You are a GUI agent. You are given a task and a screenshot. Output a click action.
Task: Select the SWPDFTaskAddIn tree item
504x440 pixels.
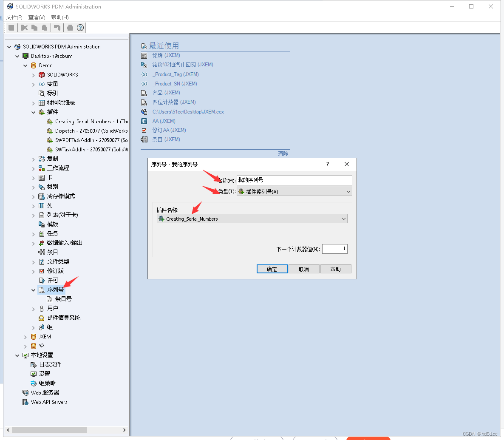(91, 140)
